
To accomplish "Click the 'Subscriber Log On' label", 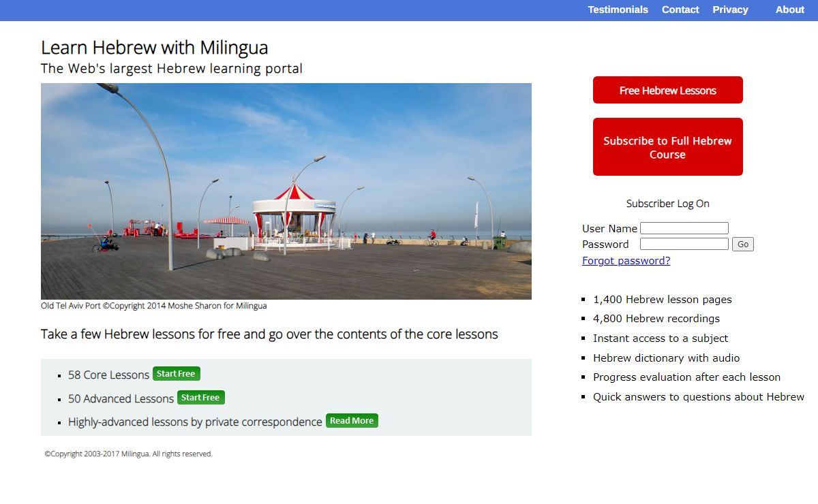I will pyautogui.click(x=668, y=204).
